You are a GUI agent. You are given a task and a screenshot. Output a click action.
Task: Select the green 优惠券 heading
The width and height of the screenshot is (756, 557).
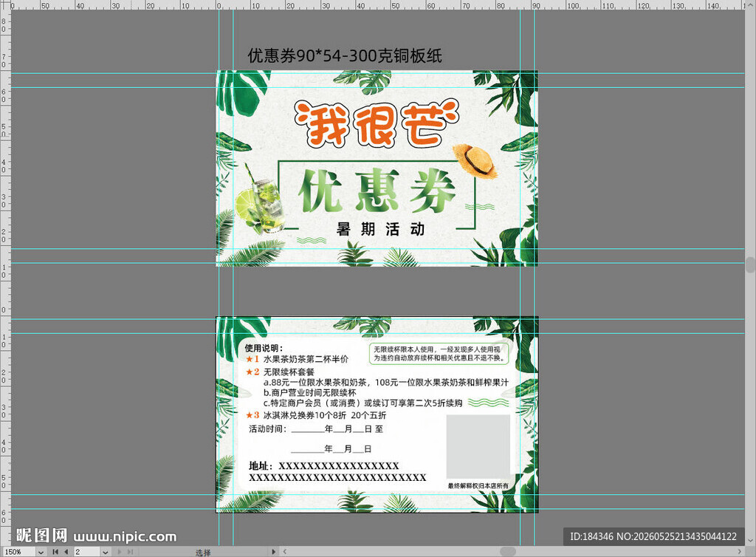click(377, 191)
